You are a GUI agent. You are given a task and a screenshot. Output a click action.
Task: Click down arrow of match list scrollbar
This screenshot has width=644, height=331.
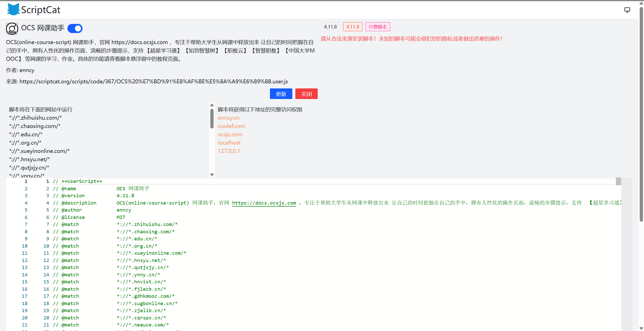click(212, 175)
